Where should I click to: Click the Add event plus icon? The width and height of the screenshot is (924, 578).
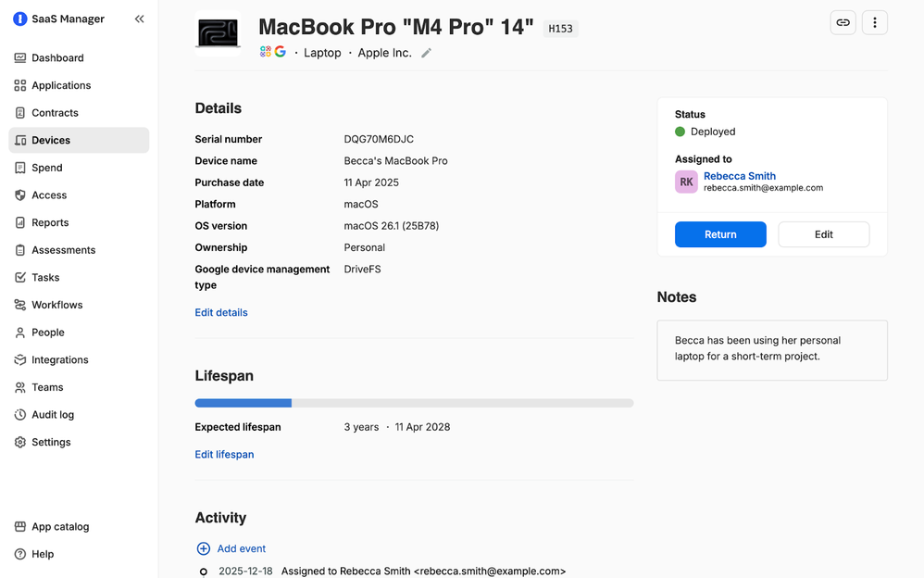click(204, 548)
